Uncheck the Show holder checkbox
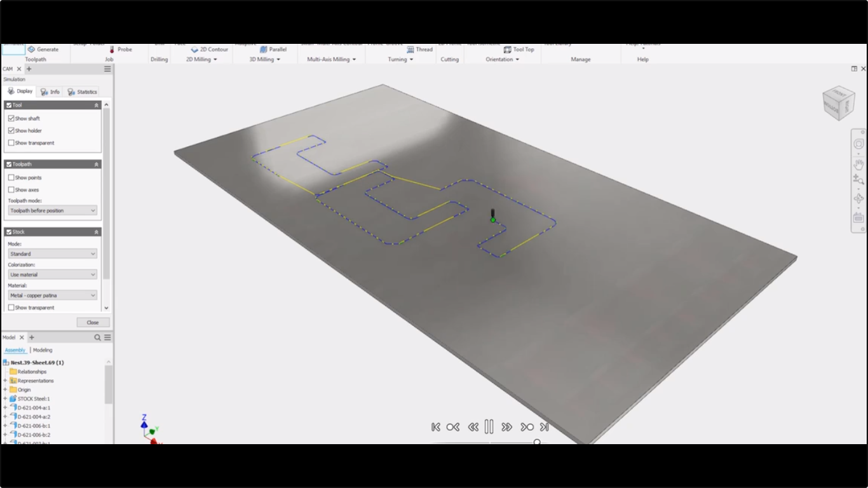Screen dimensions: 868x488 (x=11, y=130)
